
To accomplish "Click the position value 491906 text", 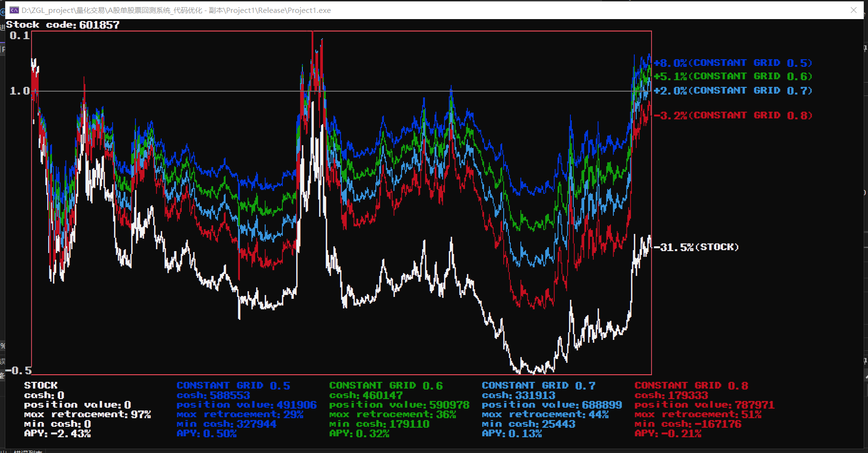I will click(x=247, y=405).
